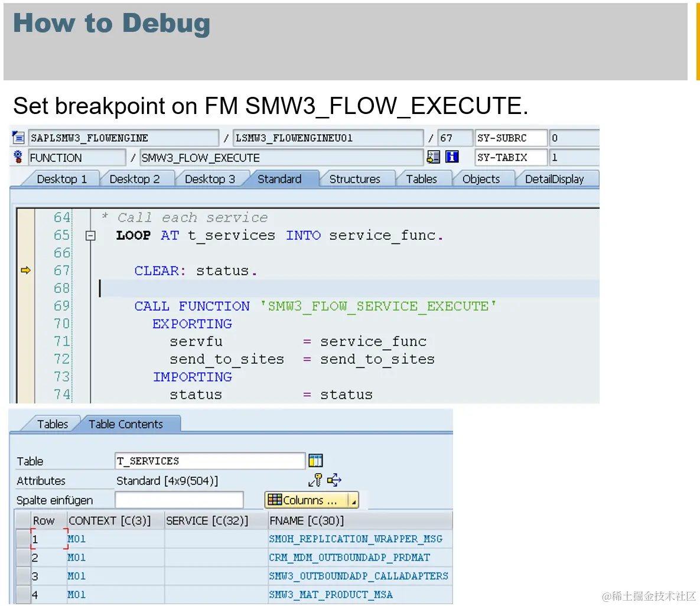Open the Desktop 2 tab

pos(134,179)
